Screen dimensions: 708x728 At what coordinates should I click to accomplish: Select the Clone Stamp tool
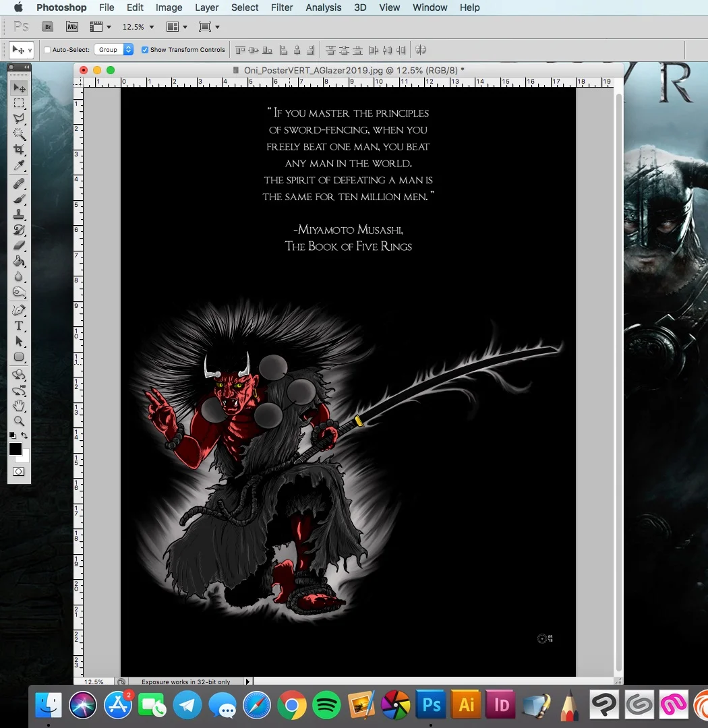[19, 214]
